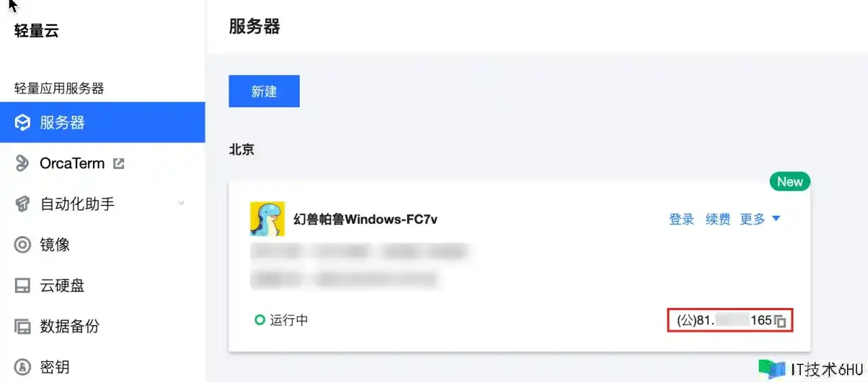Click the 幻兽帕鲁 server thumbnail image

(x=268, y=219)
